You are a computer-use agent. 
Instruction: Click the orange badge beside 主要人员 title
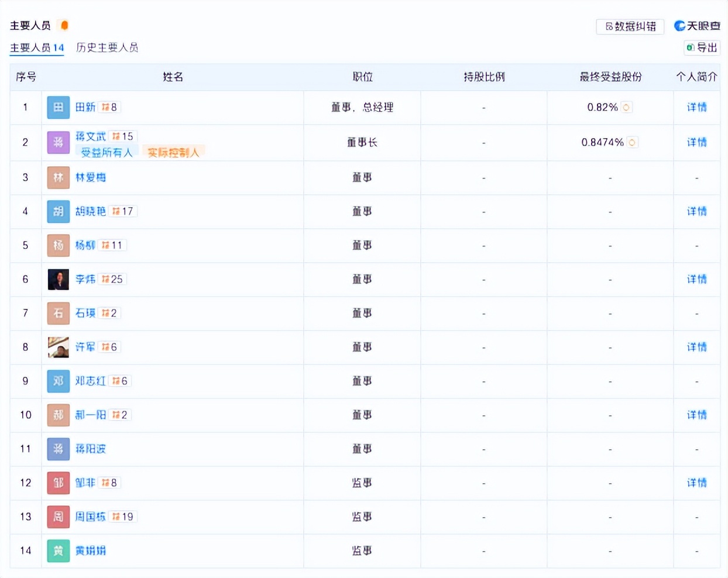click(64, 25)
